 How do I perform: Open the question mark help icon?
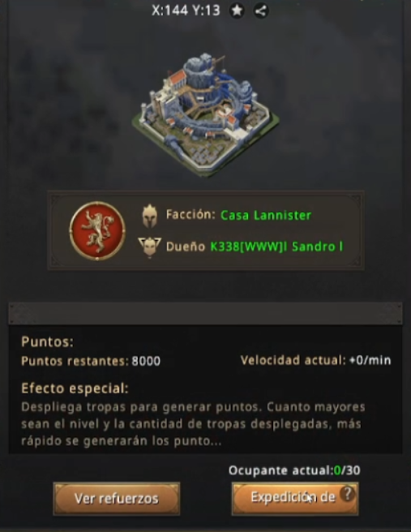[x=347, y=494]
